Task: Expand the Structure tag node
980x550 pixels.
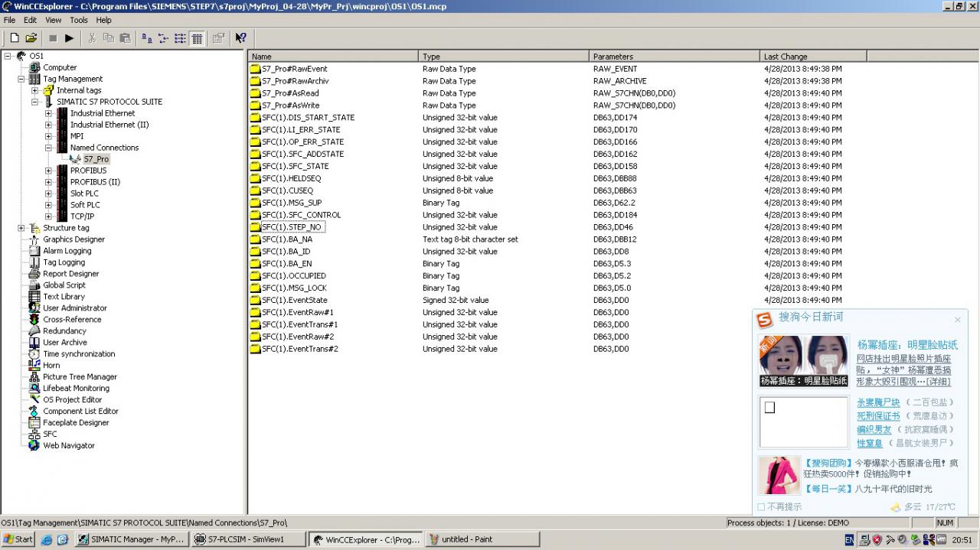Action: coord(21,228)
